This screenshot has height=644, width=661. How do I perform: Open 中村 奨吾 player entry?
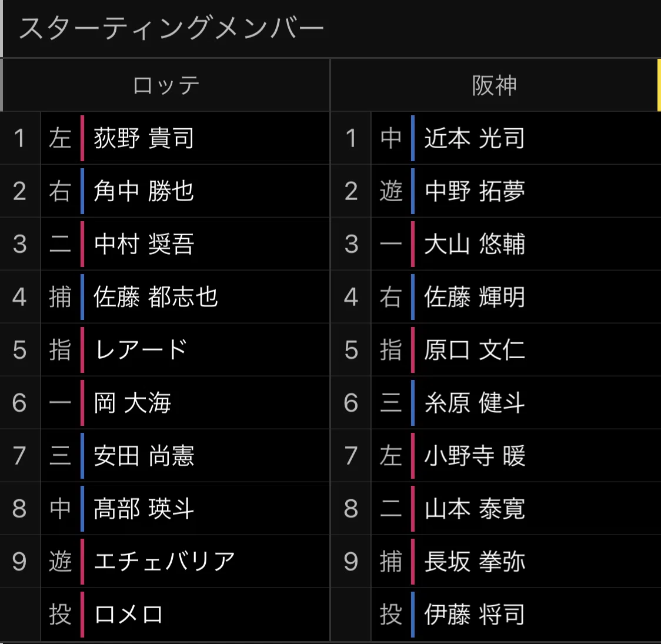click(x=143, y=244)
